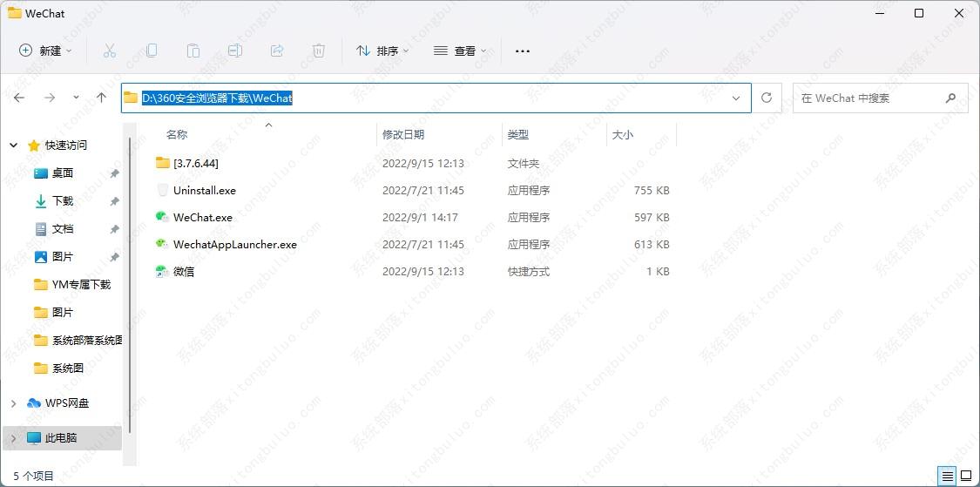Viewport: 980px width, 487px height.
Task: Open WPS网盘 in the sidebar
Action: pyautogui.click(x=67, y=403)
